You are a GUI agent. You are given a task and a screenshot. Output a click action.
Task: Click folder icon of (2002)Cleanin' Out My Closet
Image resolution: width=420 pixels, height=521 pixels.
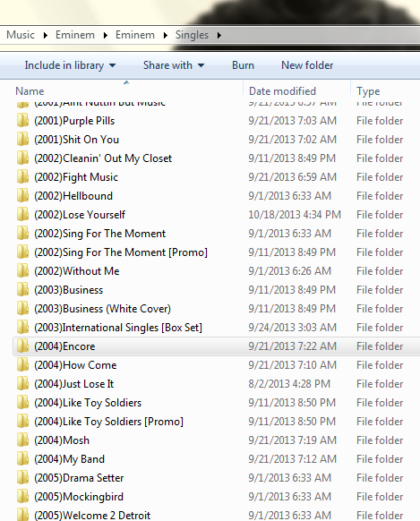(22, 158)
